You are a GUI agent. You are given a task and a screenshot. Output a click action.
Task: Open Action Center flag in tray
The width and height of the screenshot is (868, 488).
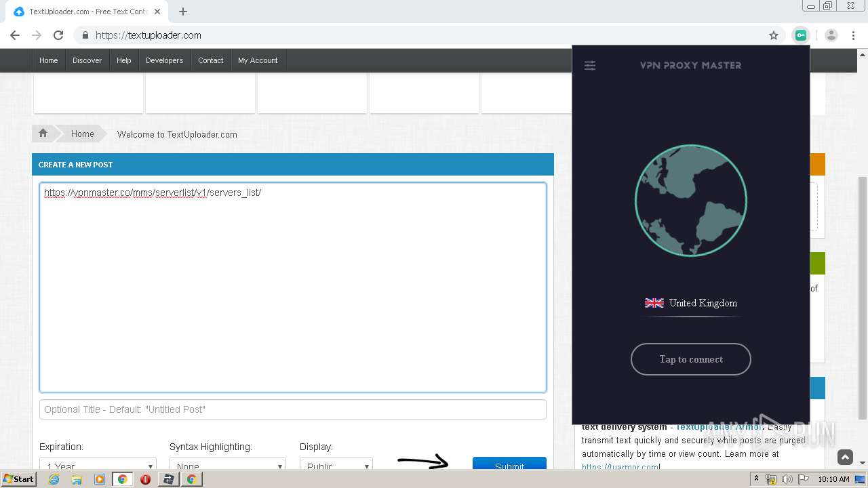coord(804,479)
